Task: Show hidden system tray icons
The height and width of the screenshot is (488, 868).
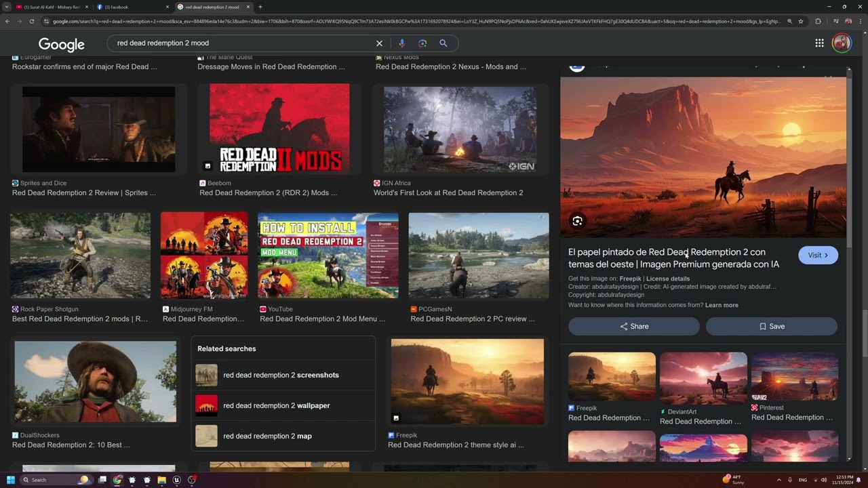Action: tap(778, 480)
